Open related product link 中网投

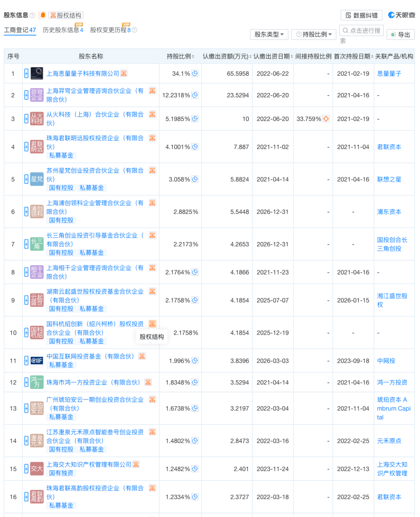coord(386,361)
